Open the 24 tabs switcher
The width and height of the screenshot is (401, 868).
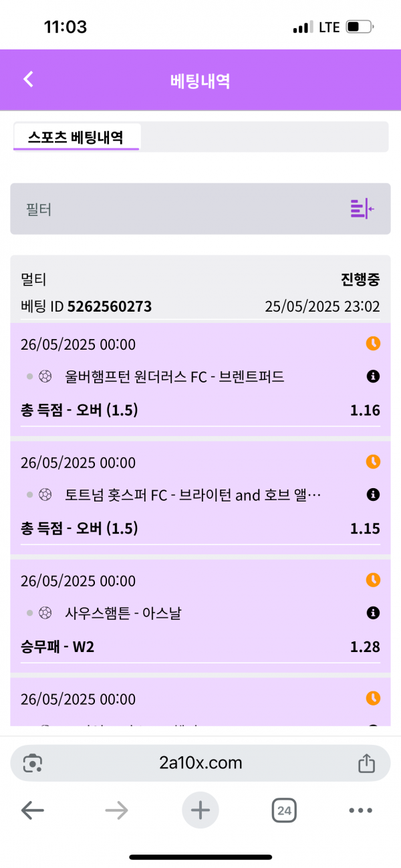284,811
